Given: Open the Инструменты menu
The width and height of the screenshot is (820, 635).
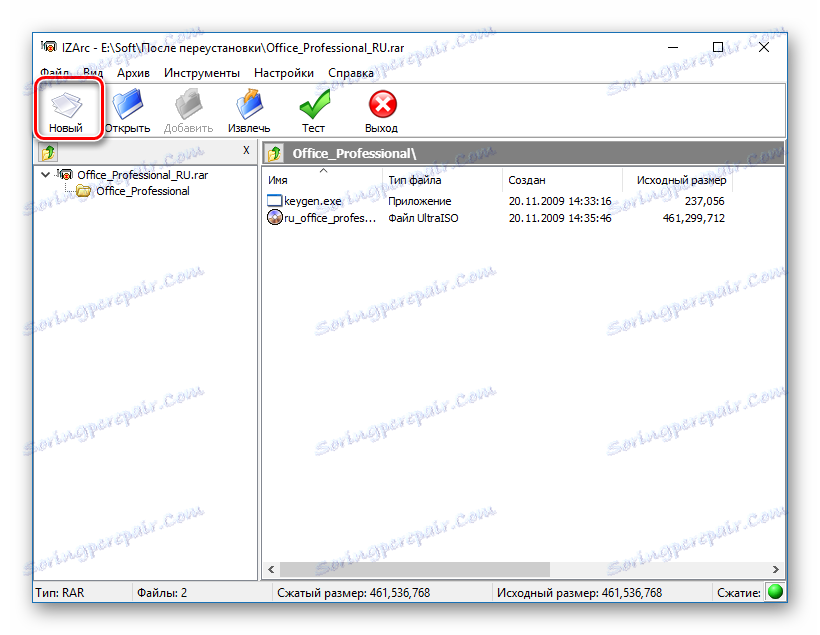Looking at the screenshot, I should [202, 73].
